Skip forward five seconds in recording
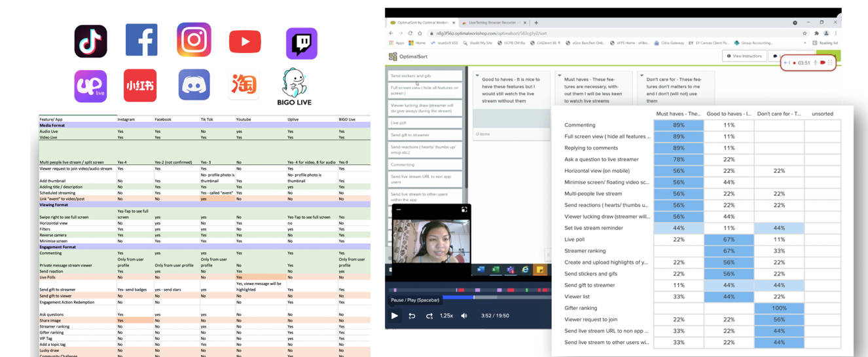Screen dimensions: 868x357 pyautogui.click(x=429, y=316)
